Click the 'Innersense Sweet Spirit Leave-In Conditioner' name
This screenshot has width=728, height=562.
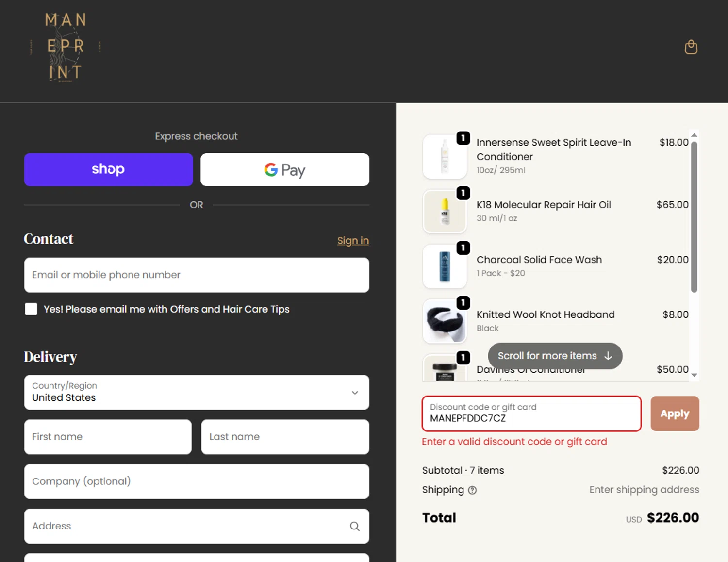554,149
